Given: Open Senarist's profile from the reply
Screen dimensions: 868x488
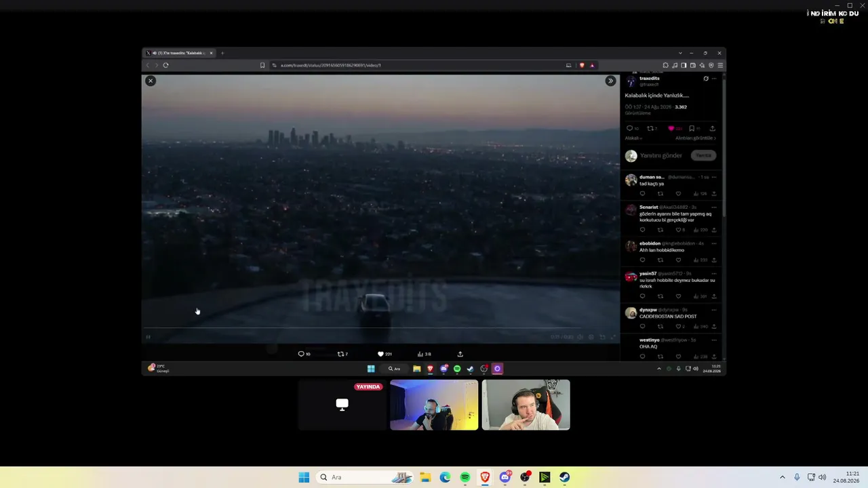Looking at the screenshot, I should click(x=649, y=207).
